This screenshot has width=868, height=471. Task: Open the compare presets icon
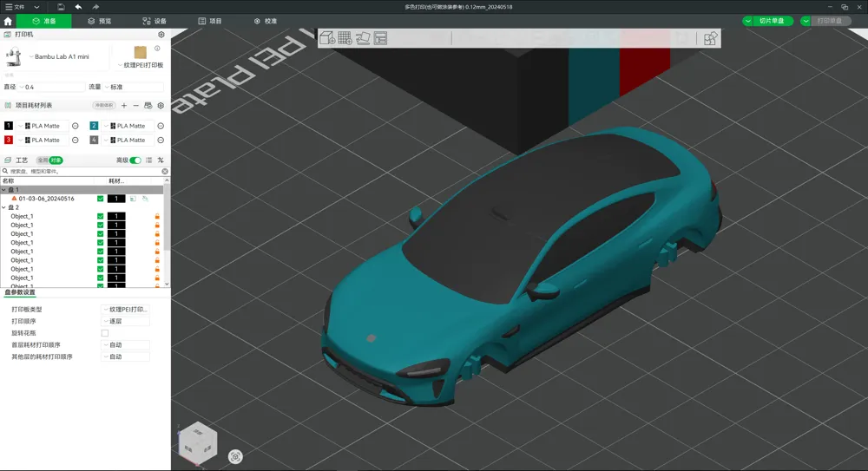tap(161, 160)
